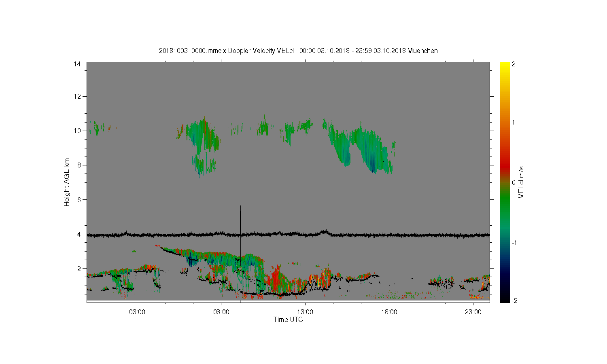Click the 'Muenchen' location in title
607x364 pixels.
pos(422,51)
